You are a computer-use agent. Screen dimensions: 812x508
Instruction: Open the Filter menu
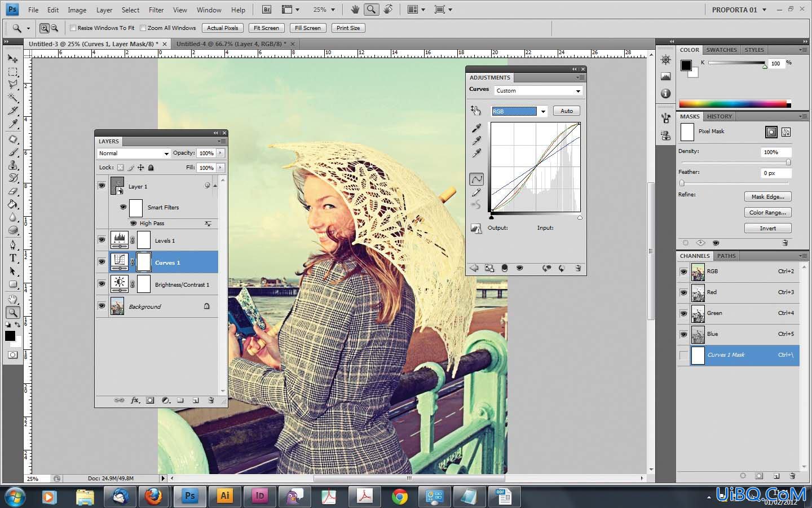pos(156,10)
